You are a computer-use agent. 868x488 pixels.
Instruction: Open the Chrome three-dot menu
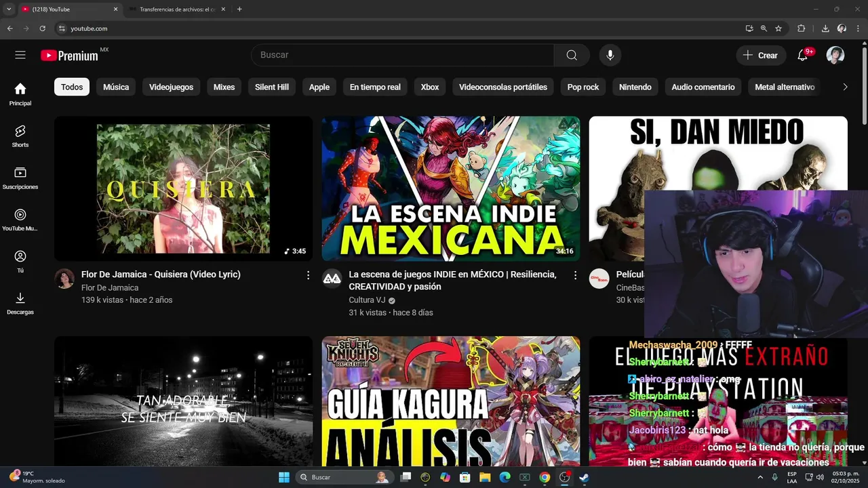tap(859, 28)
